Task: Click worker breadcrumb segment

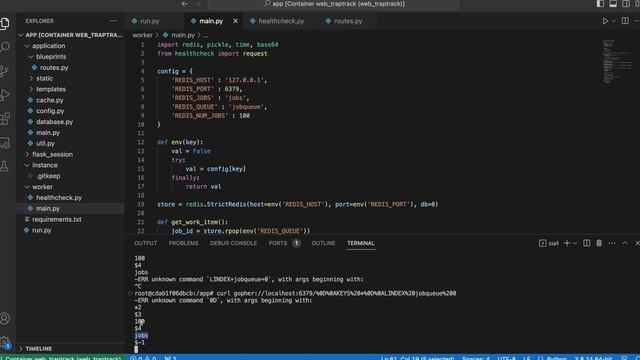Action: [x=142, y=35]
